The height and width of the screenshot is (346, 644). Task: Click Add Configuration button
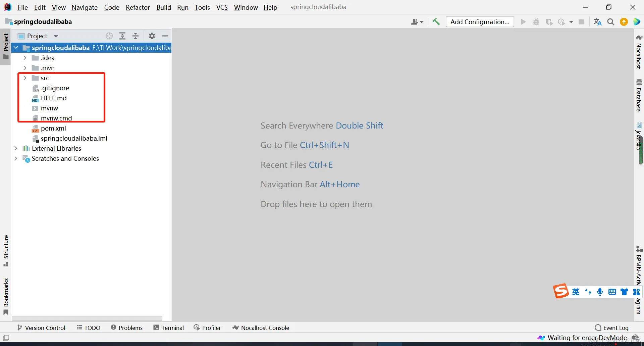pyautogui.click(x=480, y=22)
